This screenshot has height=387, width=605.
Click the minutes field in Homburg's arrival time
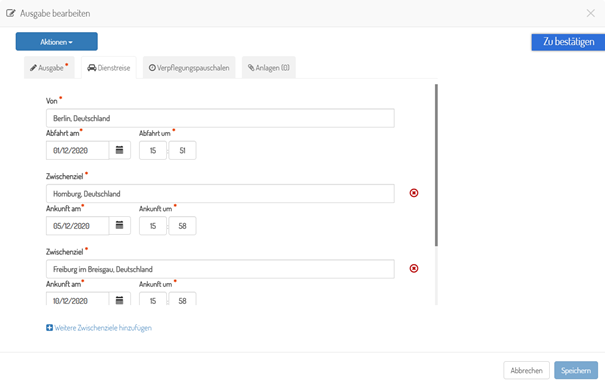click(183, 226)
